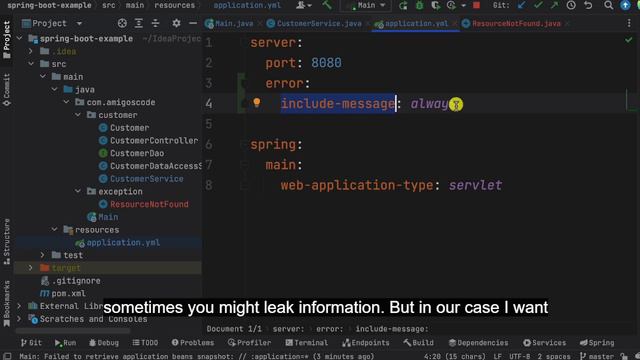Open the TODO tool window
The height and width of the screenshot is (360, 640).
145,342
